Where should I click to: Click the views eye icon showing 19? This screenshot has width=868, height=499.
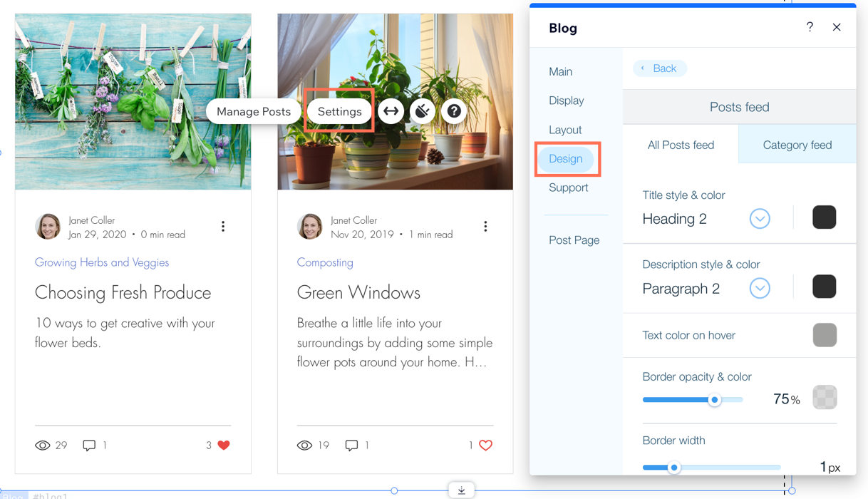[304, 446]
